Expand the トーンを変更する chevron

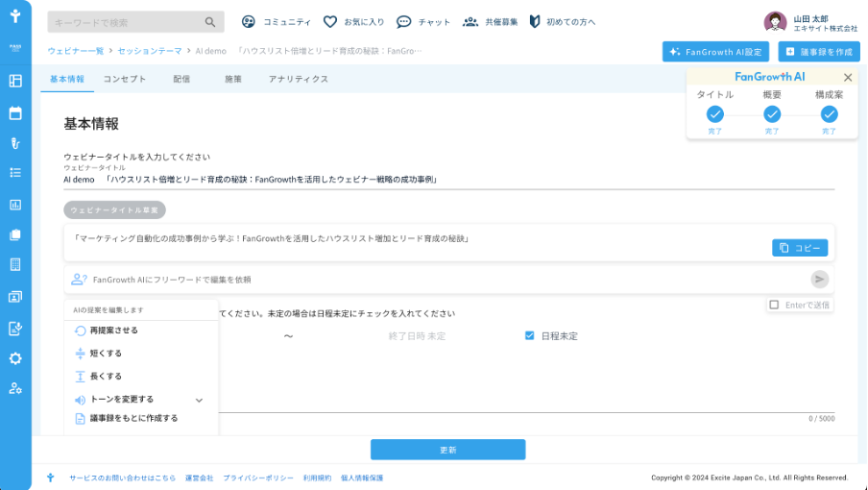200,400
